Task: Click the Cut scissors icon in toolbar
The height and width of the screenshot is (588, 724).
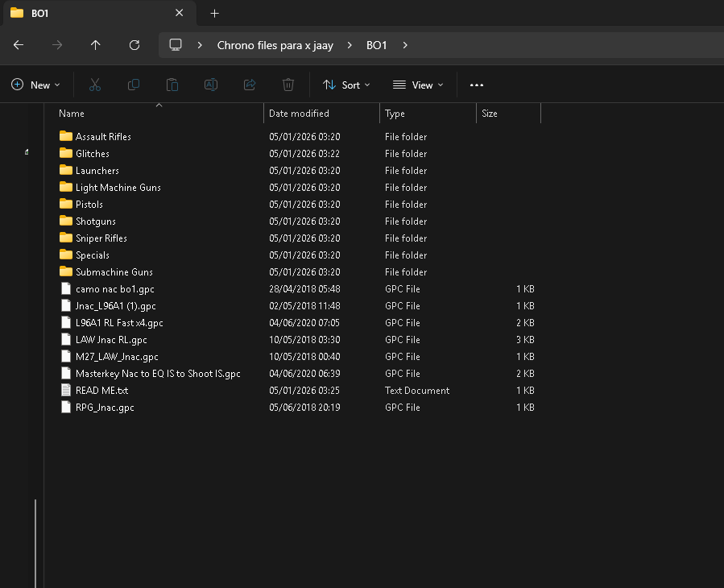Action: [94, 85]
